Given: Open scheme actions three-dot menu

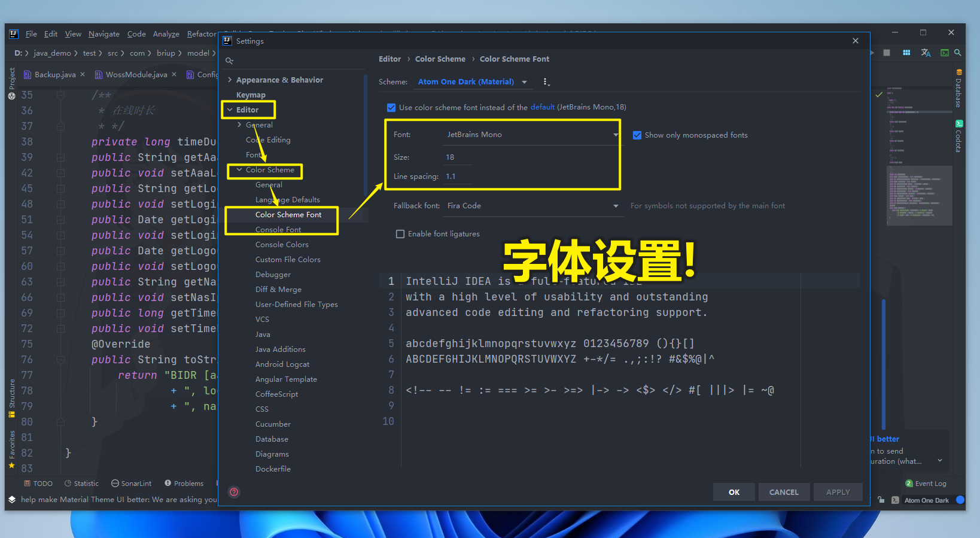Looking at the screenshot, I should coord(546,82).
